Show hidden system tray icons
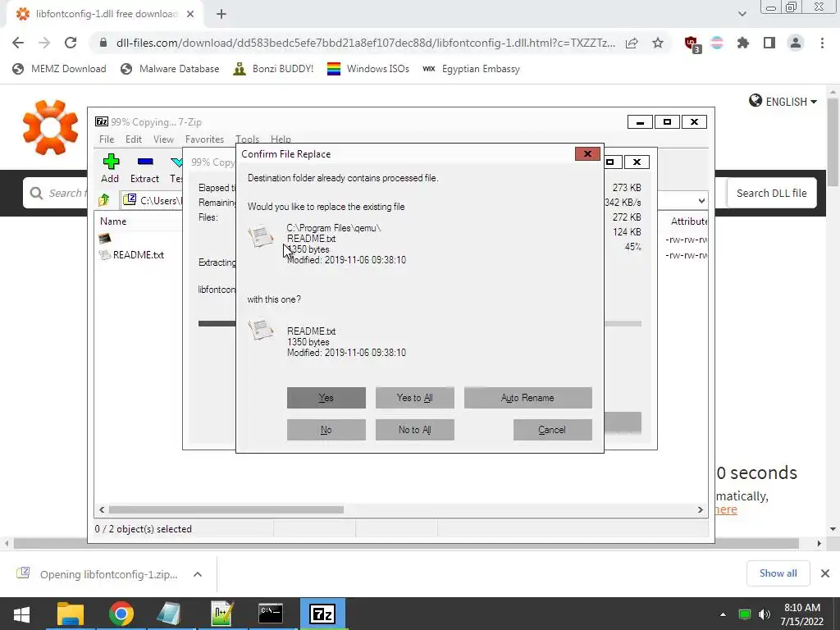 (x=723, y=614)
